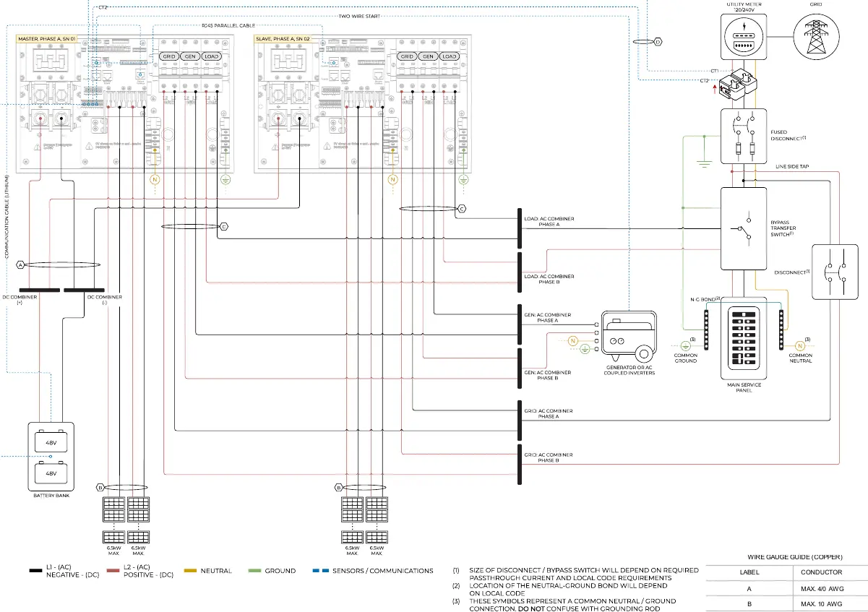Viewport: 868px width, 612px height.
Task: Click the GRID terminal label on slave inverter
Action: (x=408, y=56)
